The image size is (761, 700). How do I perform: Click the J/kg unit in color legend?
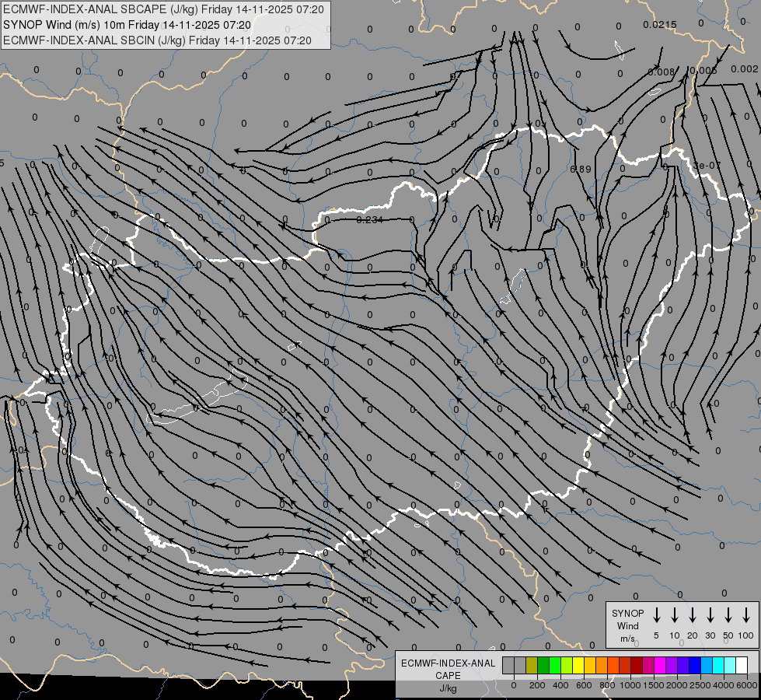coord(448,688)
